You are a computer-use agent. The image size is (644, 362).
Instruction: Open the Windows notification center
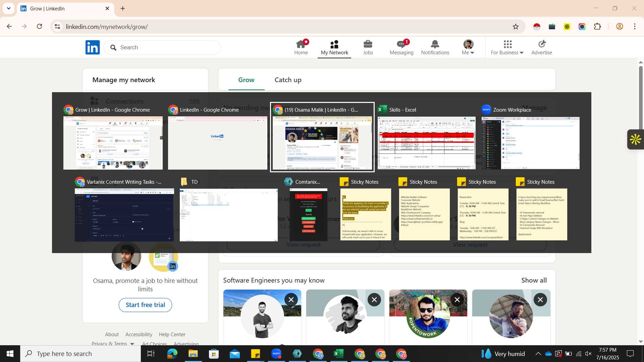click(630, 354)
